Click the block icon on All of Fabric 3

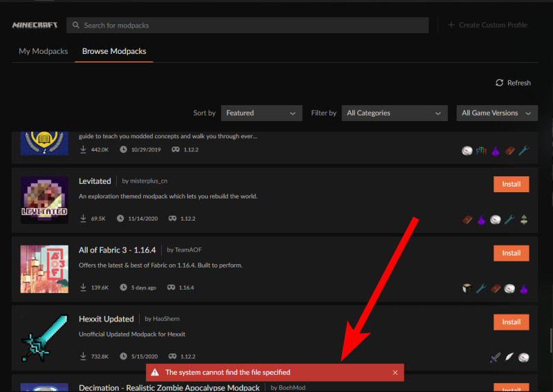click(467, 288)
